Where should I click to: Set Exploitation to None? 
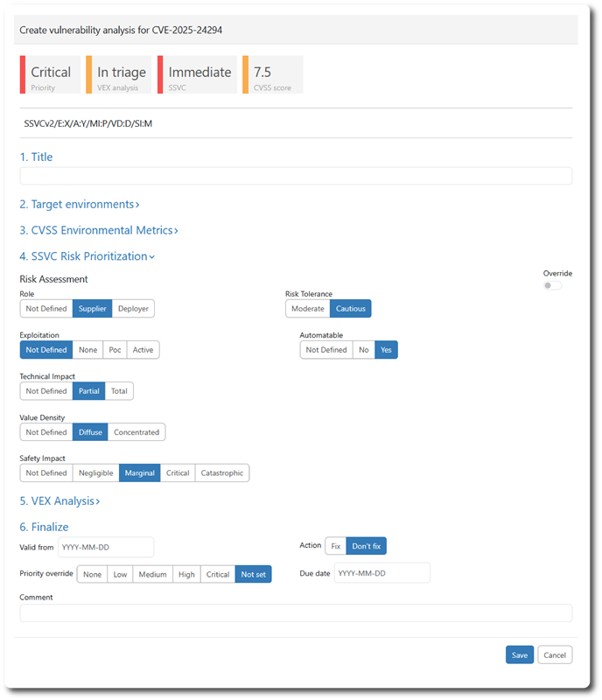[88, 349]
